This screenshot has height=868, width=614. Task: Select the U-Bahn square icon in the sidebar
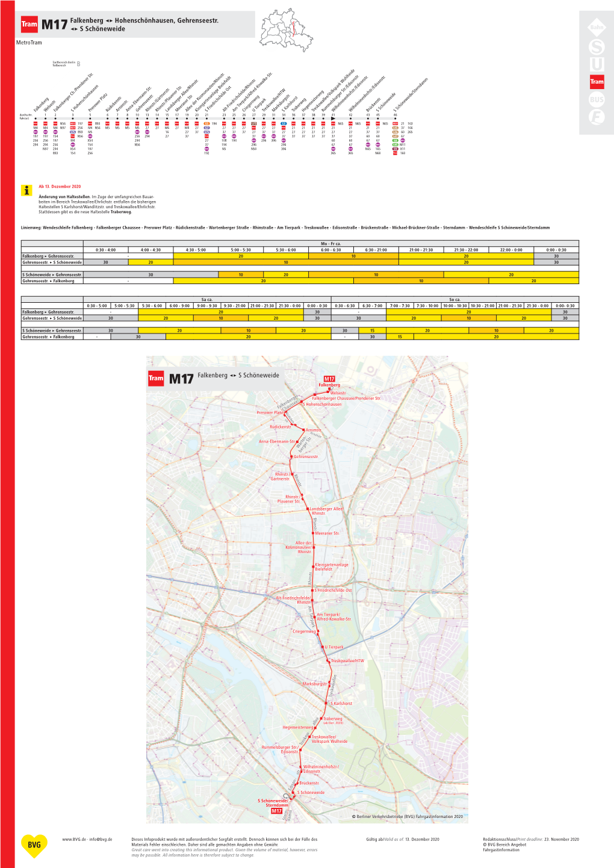[x=597, y=64]
